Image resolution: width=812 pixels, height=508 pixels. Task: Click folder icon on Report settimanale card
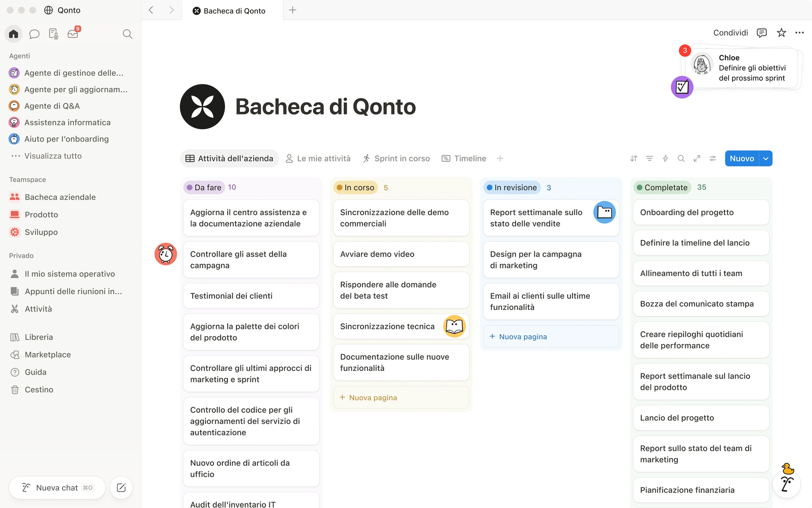tap(604, 212)
